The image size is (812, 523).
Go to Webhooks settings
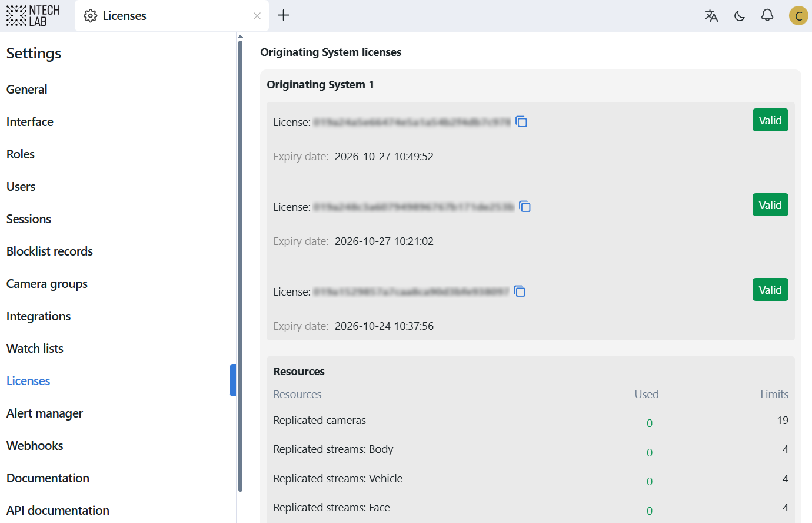tap(35, 446)
